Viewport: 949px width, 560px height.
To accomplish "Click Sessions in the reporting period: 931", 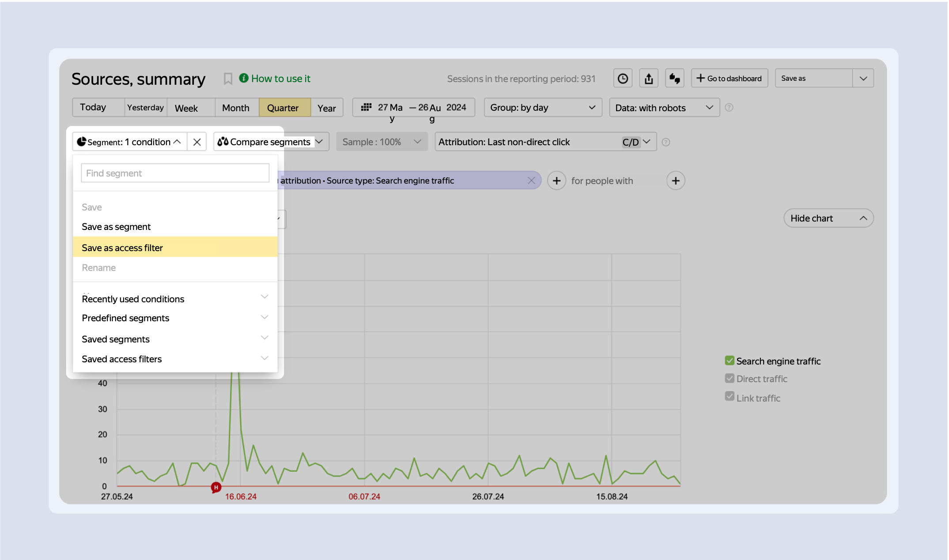I will (521, 79).
